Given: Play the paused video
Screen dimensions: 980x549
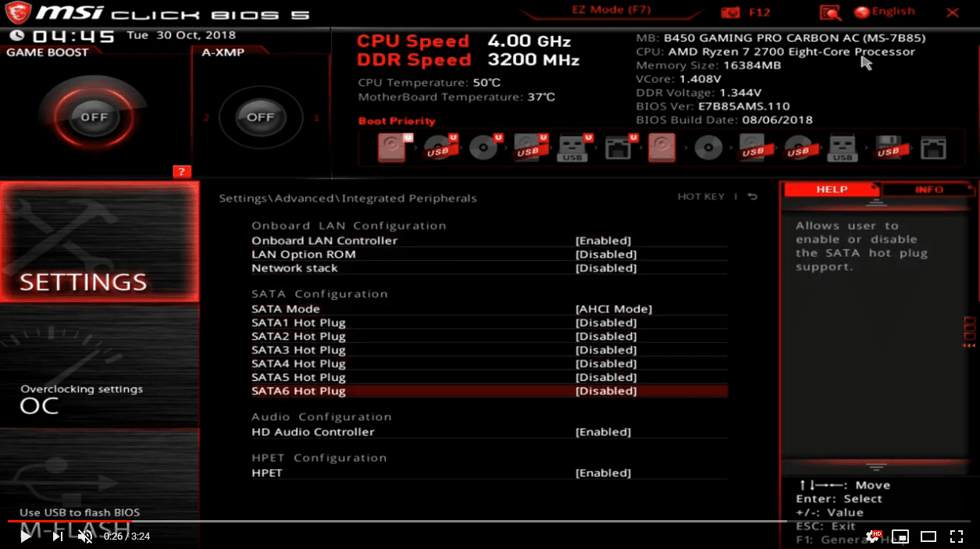Looking at the screenshot, I should [x=26, y=537].
